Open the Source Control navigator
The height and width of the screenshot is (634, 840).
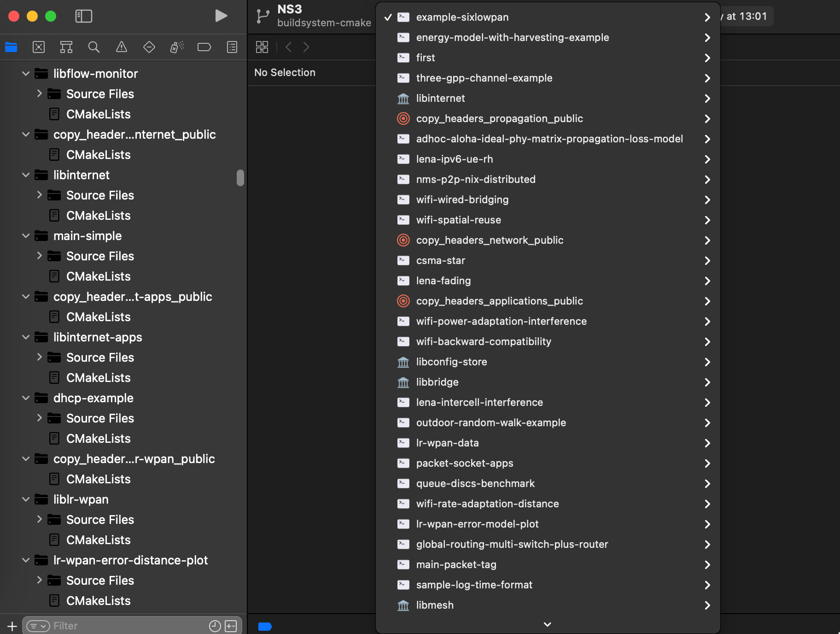coord(39,47)
